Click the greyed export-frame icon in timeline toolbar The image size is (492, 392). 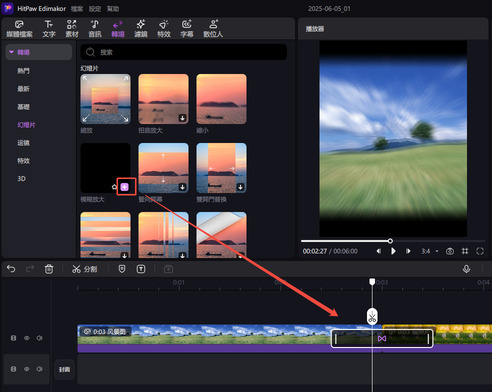pyautogui.click(x=168, y=269)
